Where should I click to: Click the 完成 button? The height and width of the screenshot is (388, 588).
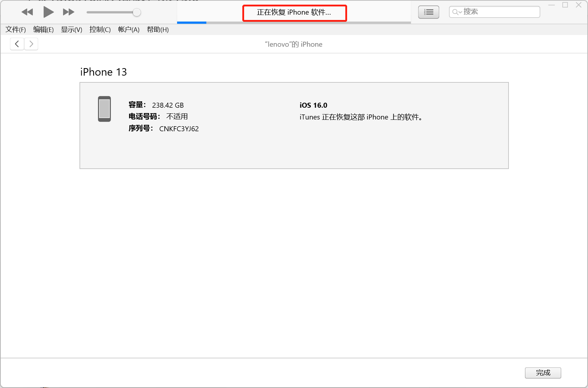click(543, 373)
